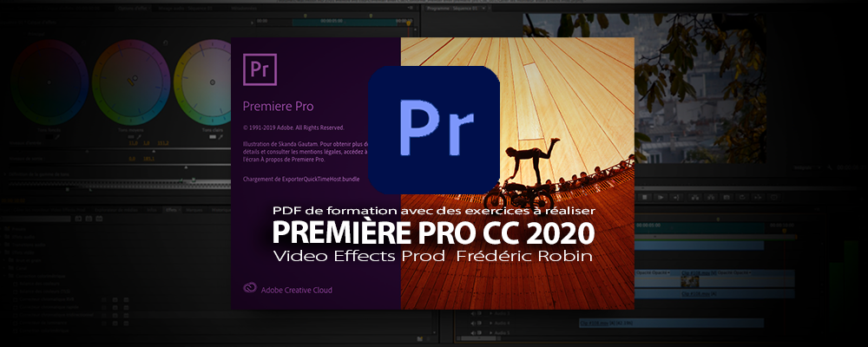868x347 pixels.
Task: Click the large blue Pr app icon
Action: 434,130
